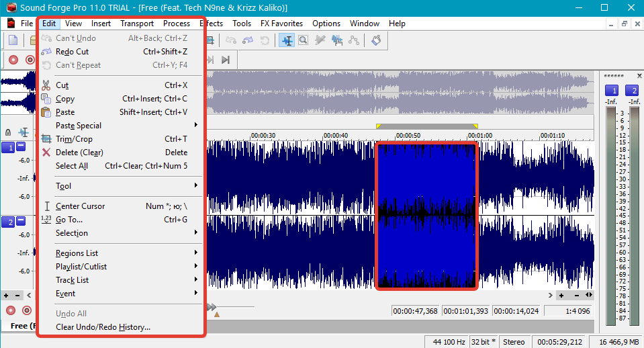The image size is (644, 348).
Task: Click the New file icon
Action: tap(13, 40)
